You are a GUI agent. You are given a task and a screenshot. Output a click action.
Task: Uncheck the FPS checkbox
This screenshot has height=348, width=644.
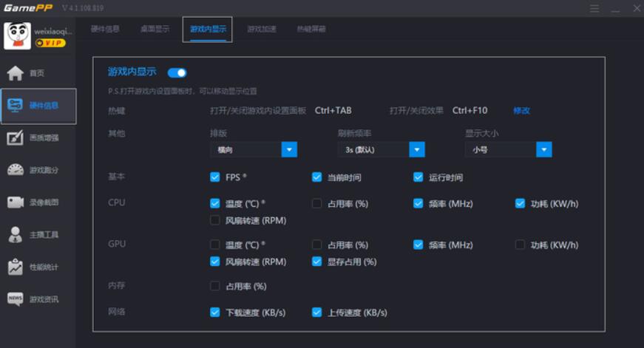(x=215, y=177)
